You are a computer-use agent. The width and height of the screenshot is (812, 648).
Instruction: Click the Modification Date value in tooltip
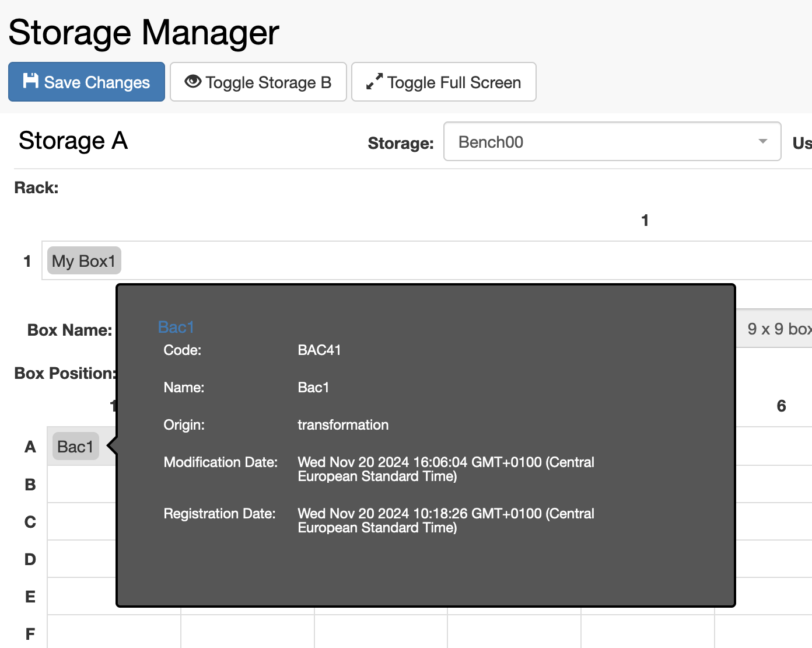(x=446, y=469)
